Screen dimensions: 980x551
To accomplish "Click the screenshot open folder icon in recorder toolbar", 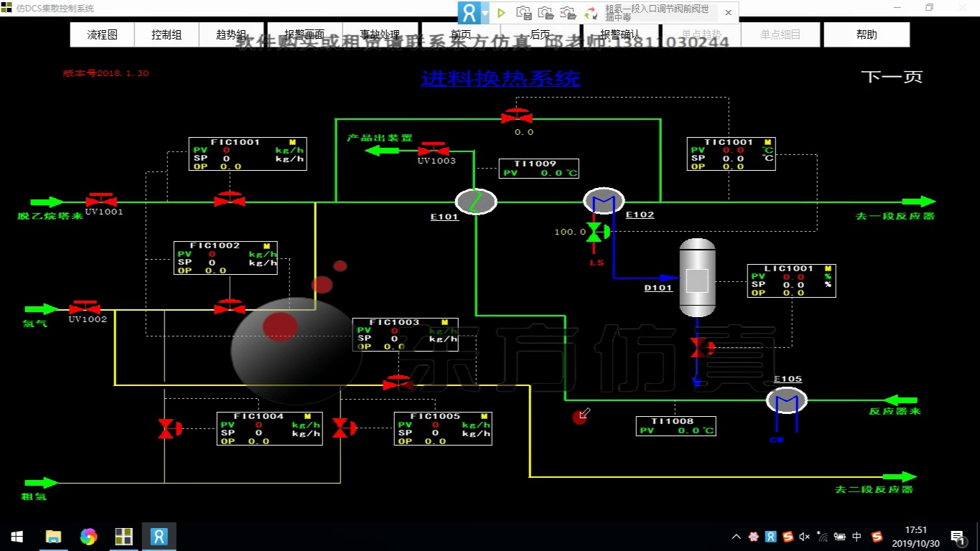I will (546, 13).
